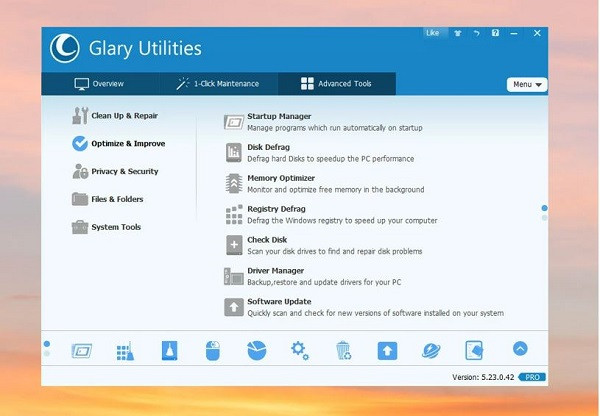600x416 pixels.
Task: Open help with the question mark icon
Action: pos(495,33)
